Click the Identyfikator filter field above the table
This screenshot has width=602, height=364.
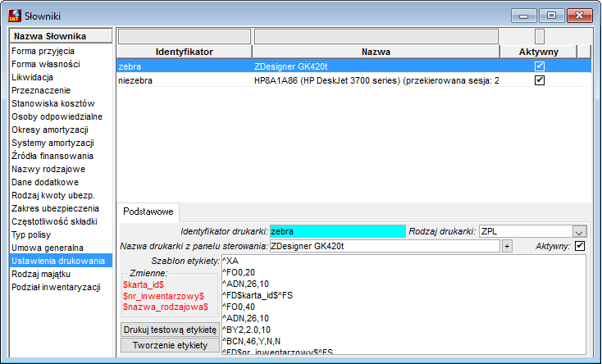[185, 36]
